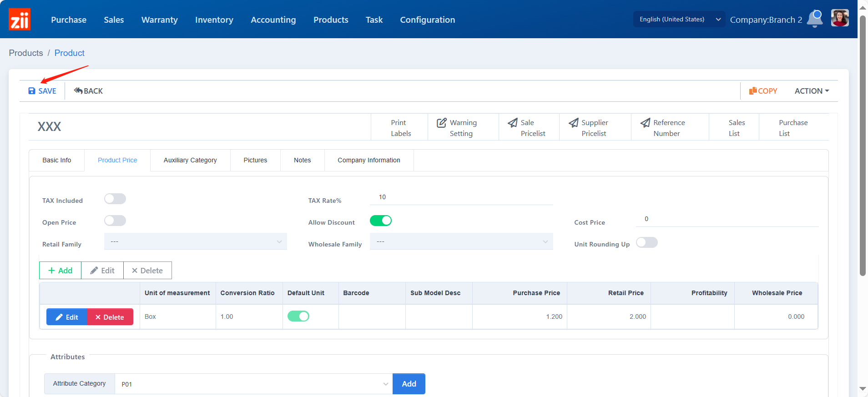Open the Inventory menu
Viewport: 868px width, 397px height.
click(214, 20)
